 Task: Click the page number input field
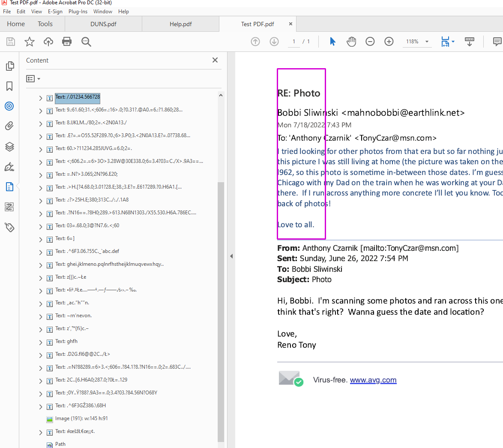click(293, 41)
